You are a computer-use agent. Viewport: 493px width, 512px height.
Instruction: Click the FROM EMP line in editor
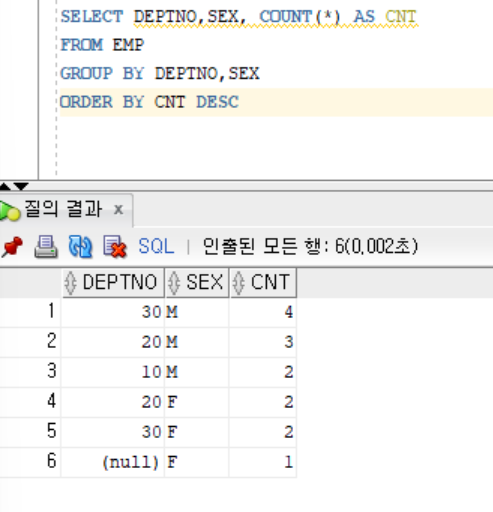click(102, 45)
